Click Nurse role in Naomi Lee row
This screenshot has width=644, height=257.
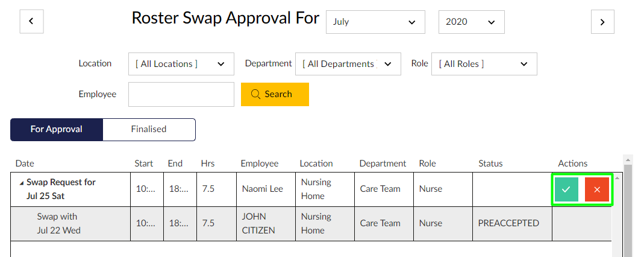[x=443, y=189]
